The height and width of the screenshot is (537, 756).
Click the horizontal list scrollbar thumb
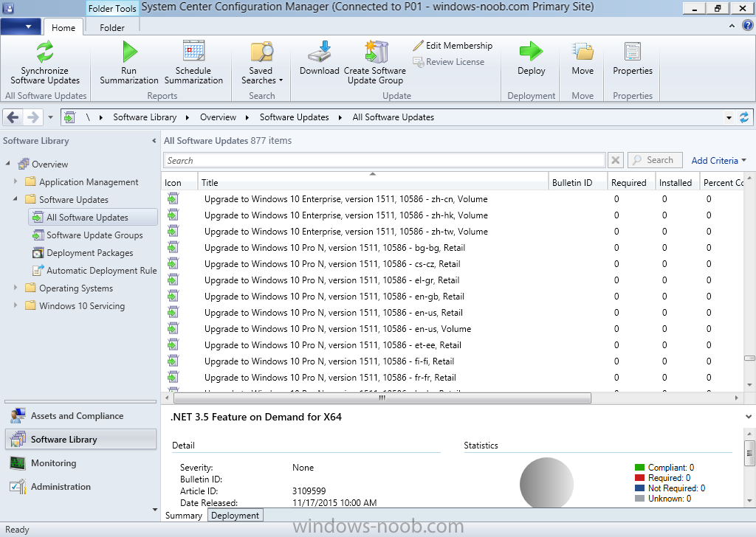tap(382, 398)
